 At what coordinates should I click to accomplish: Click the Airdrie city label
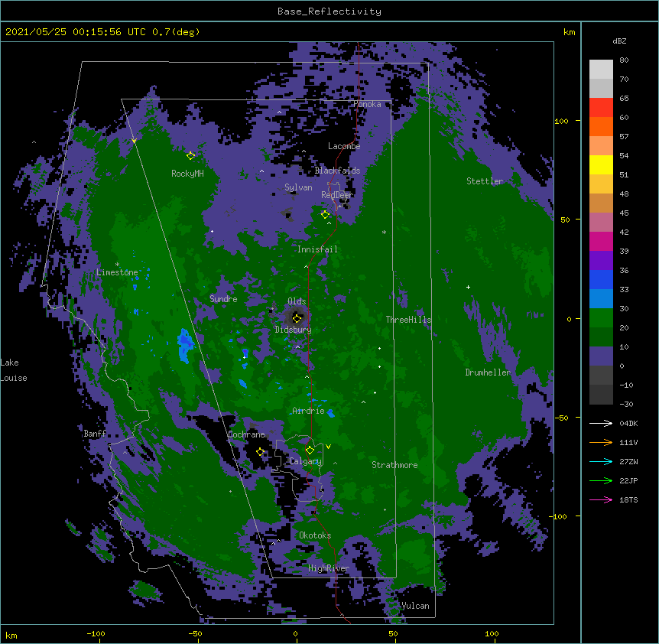point(308,411)
